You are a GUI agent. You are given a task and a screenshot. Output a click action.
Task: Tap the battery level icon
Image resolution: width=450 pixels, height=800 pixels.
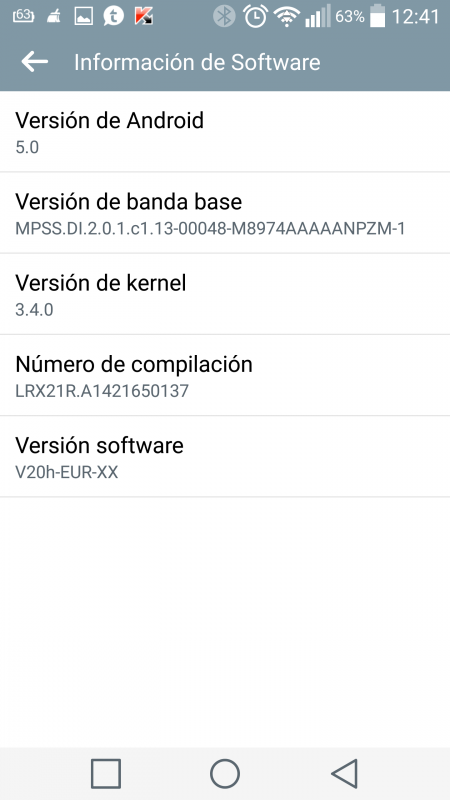pos(378,16)
